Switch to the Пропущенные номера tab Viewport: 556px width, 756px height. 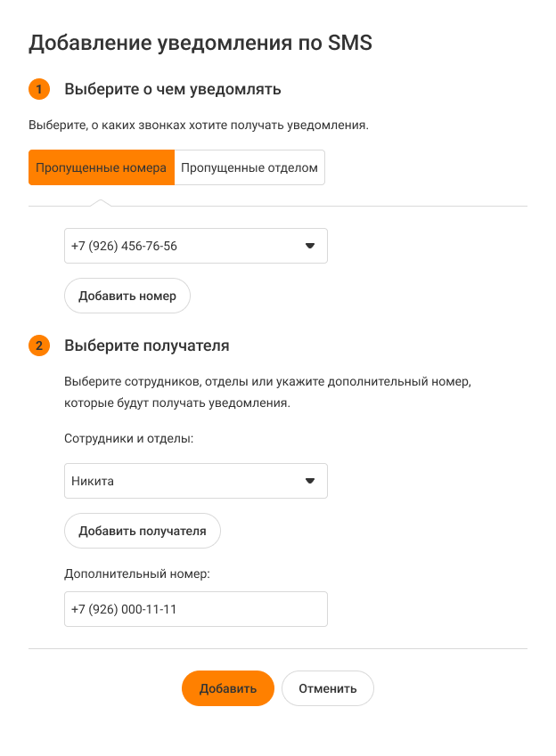(102, 167)
